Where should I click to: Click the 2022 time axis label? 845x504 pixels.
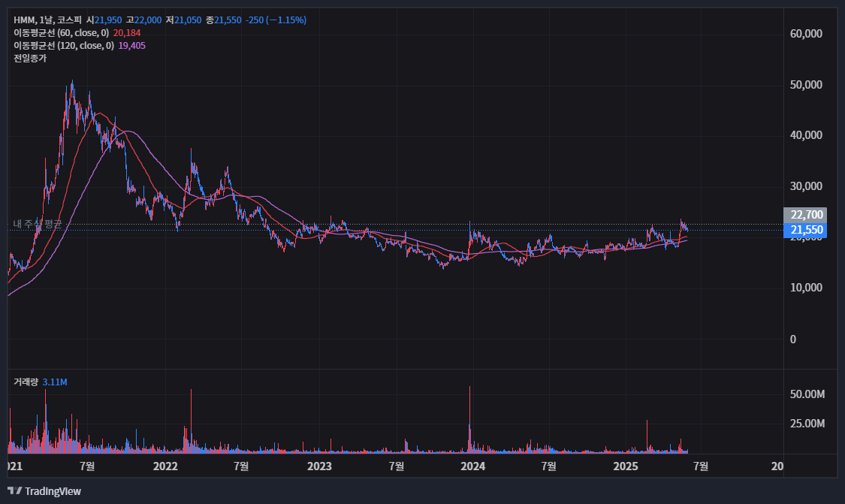pos(165,466)
